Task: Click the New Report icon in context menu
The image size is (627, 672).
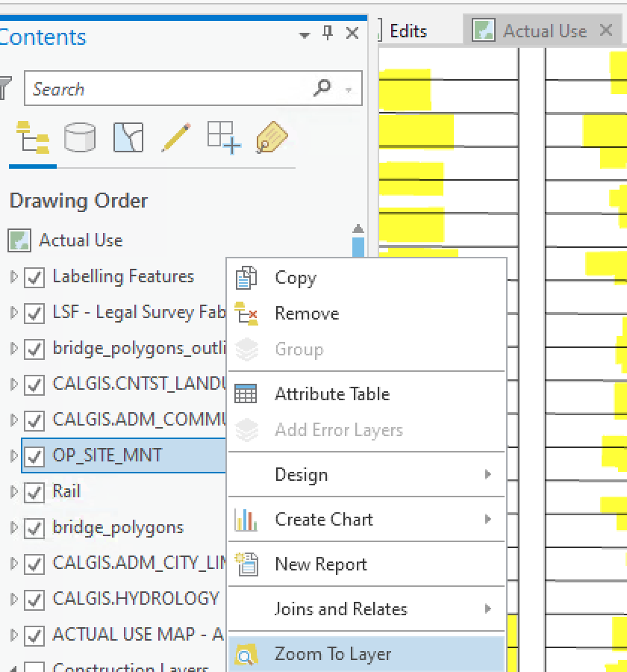Action: point(247,564)
